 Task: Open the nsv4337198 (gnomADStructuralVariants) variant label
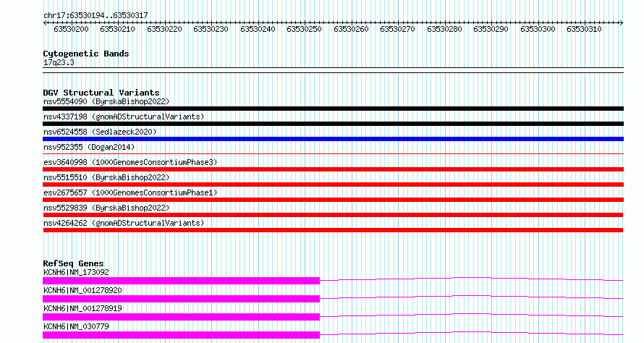(124, 117)
